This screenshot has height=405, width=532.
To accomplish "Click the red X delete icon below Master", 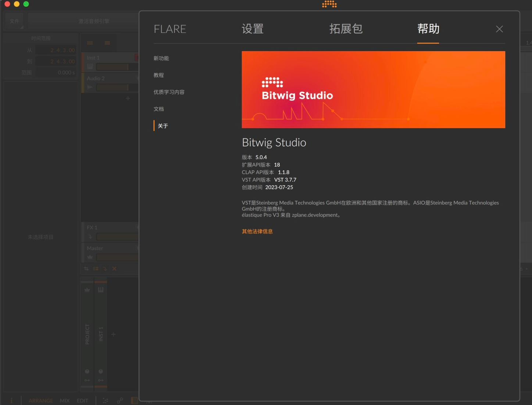I will click(x=114, y=269).
